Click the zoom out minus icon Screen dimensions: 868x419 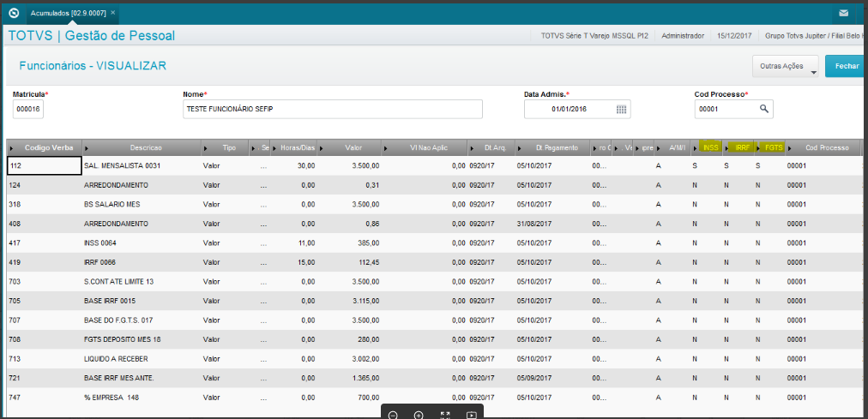point(393,415)
